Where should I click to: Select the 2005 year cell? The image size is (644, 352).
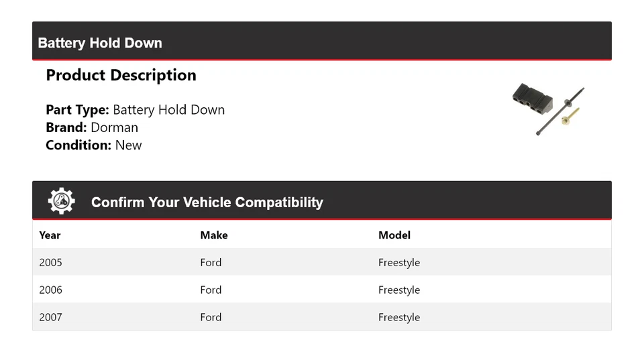pyautogui.click(x=50, y=262)
